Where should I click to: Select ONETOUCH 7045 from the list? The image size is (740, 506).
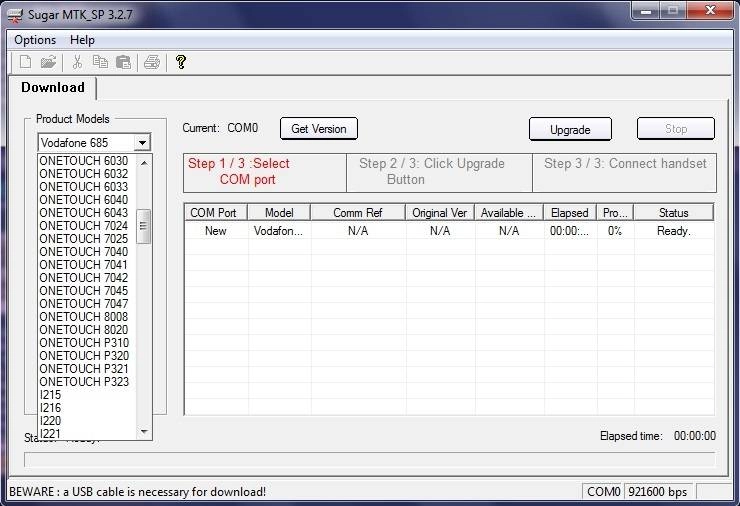[x=87, y=291]
